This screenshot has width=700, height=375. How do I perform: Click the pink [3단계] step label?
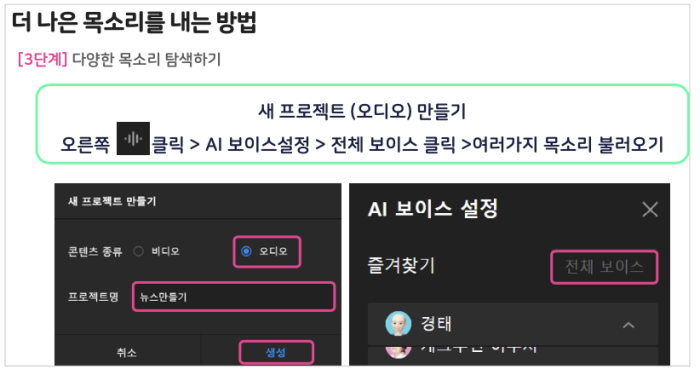point(42,59)
